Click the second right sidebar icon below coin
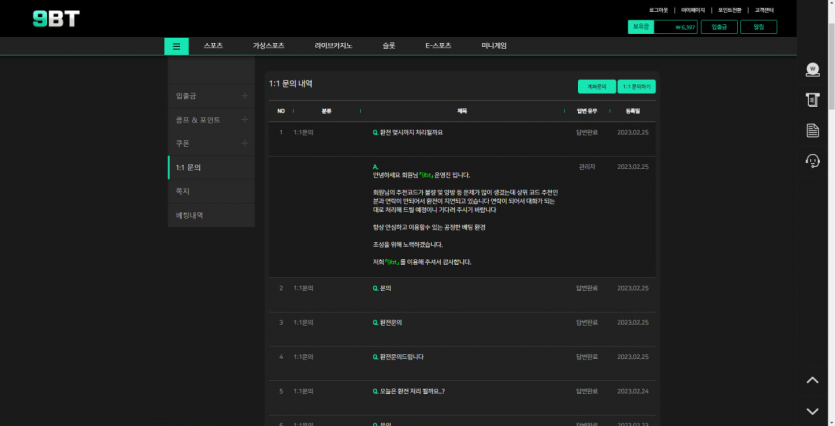835x426 pixels. click(x=812, y=100)
